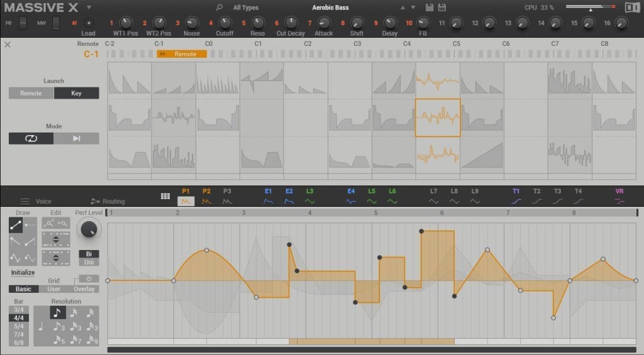The height and width of the screenshot is (355, 644).
Task: Open the E1 envelope tab
Action: pos(268,197)
